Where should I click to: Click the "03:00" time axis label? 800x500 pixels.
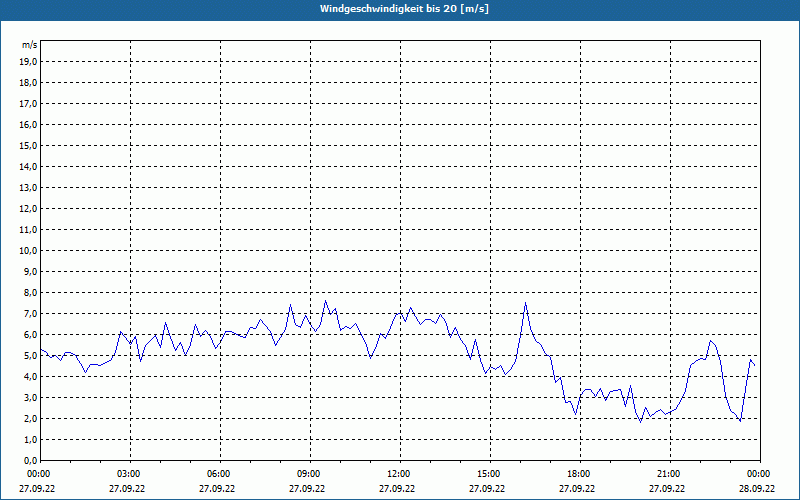[x=128, y=474]
